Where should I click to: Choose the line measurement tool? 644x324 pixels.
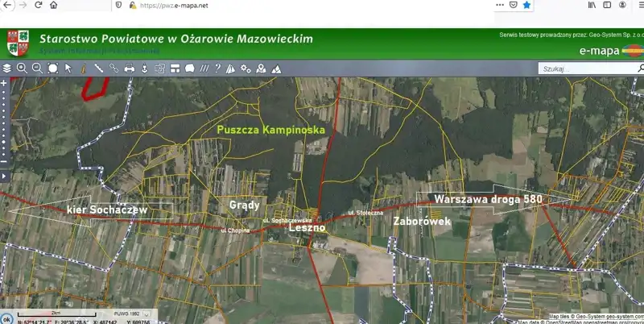[x=98, y=69]
